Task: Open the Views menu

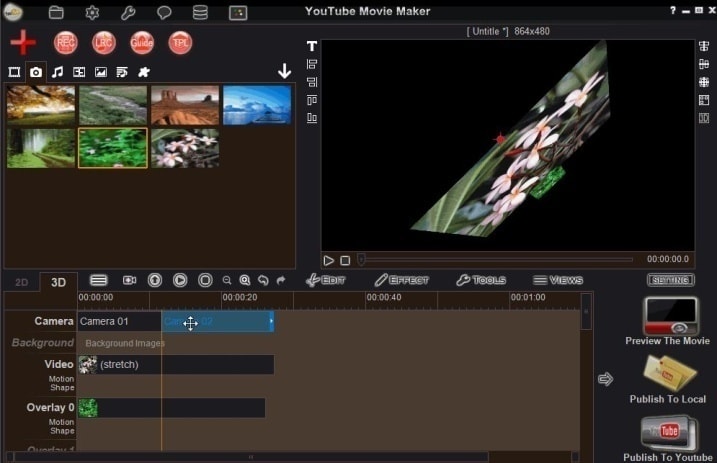Action: pos(558,280)
